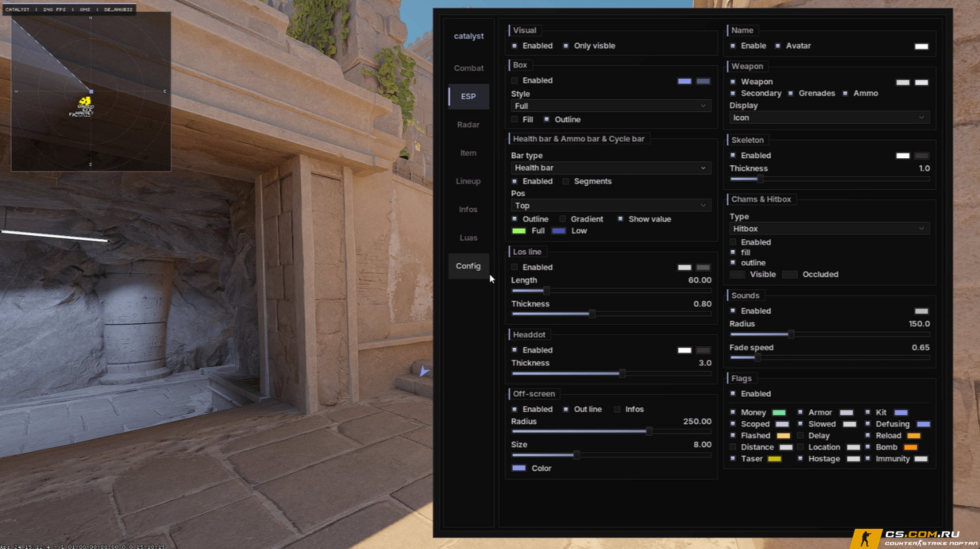Open the Occluded chams color swatch
Screen dimensions: 980x549
tap(790, 274)
